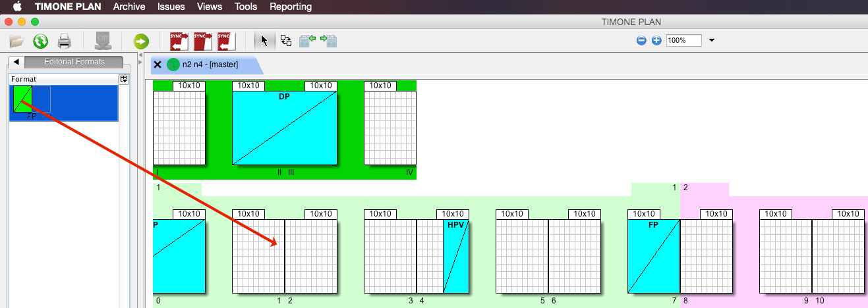Click the 10x10 label above page IV
This screenshot has height=308, width=868.
point(380,86)
